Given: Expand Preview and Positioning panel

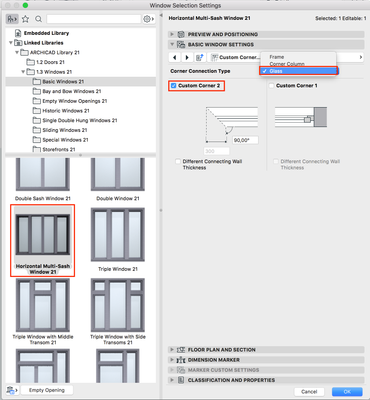Looking at the screenshot, I should [172, 34].
